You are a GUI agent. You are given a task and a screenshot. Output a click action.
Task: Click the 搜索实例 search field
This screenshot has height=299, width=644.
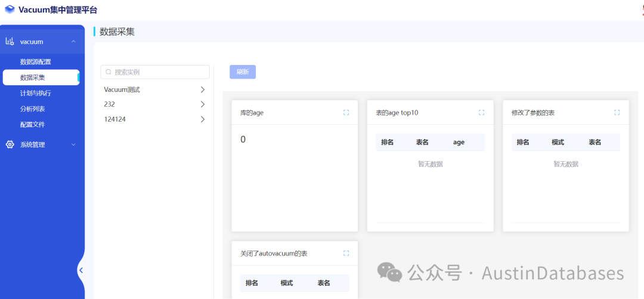tap(155, 72)
